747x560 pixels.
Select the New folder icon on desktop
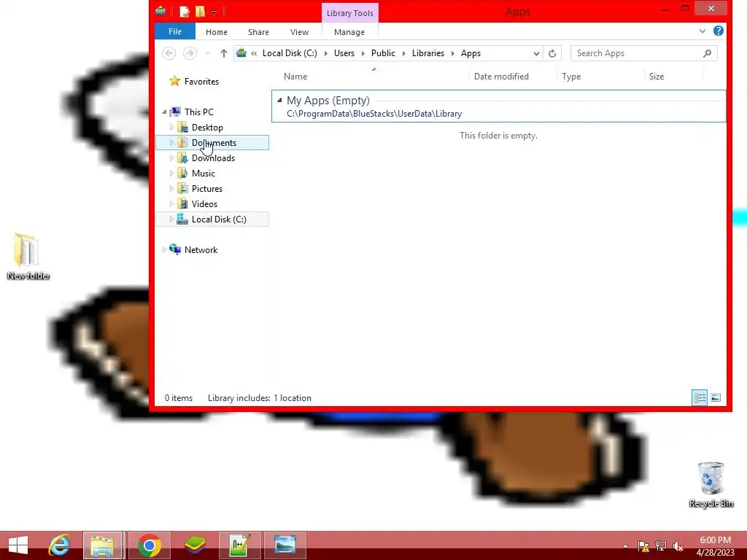click(28, 257)
